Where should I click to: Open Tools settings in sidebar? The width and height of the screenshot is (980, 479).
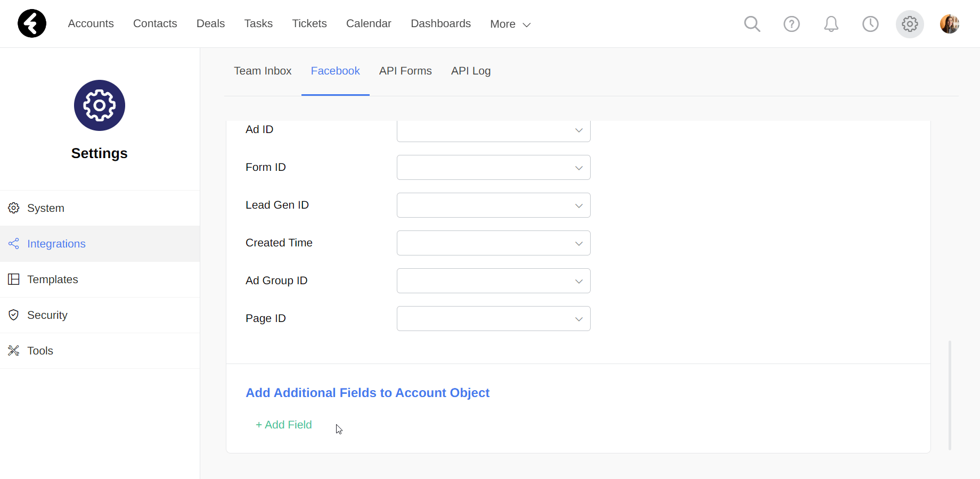100,351
